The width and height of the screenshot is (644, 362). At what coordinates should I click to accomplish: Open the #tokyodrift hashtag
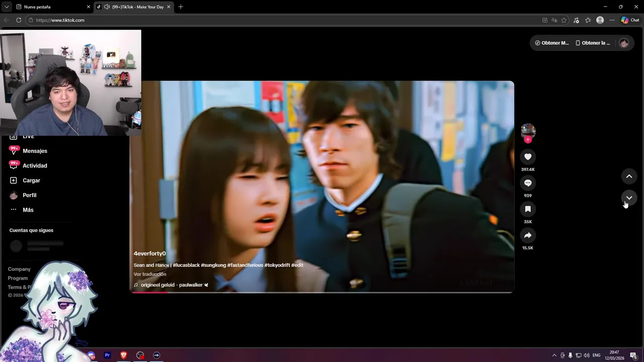277,265
